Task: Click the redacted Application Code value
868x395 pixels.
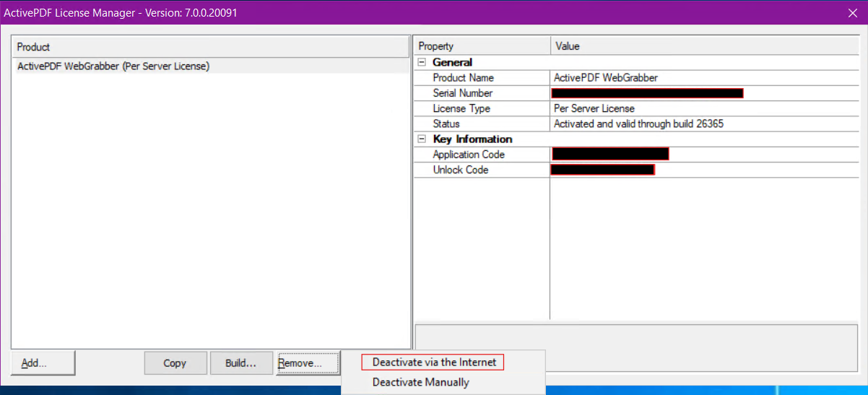Action: (x=610, y=154)
